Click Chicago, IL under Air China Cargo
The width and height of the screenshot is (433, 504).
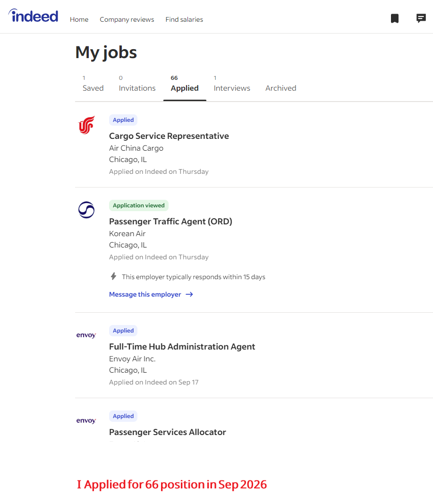tap(128, 160)
